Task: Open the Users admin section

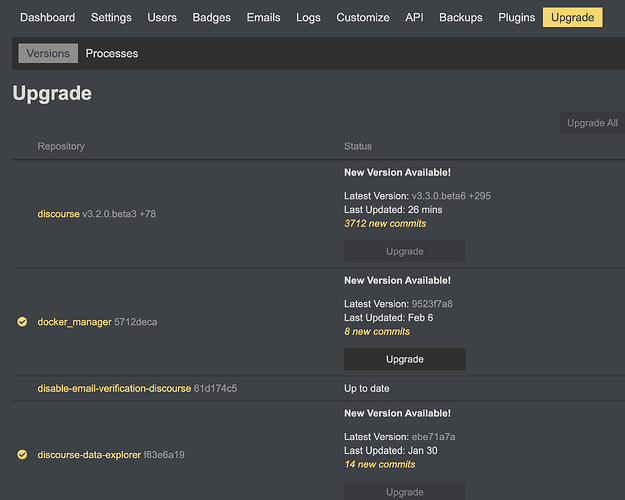Action: click(162, 18)
